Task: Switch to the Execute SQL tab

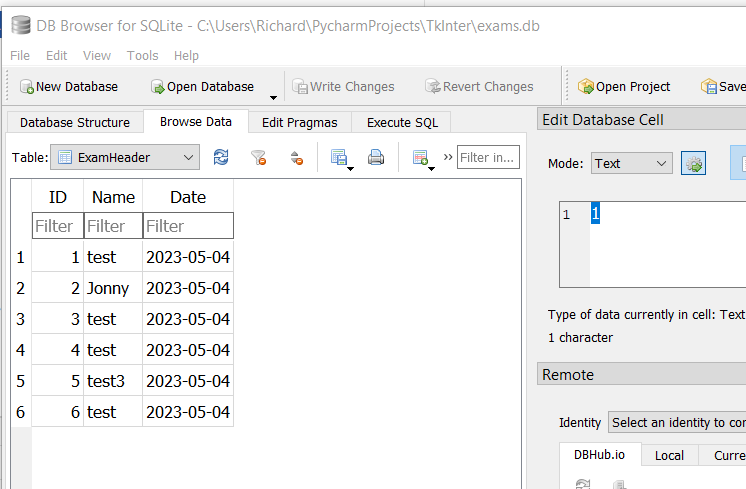Action: [x=402, y=122]
